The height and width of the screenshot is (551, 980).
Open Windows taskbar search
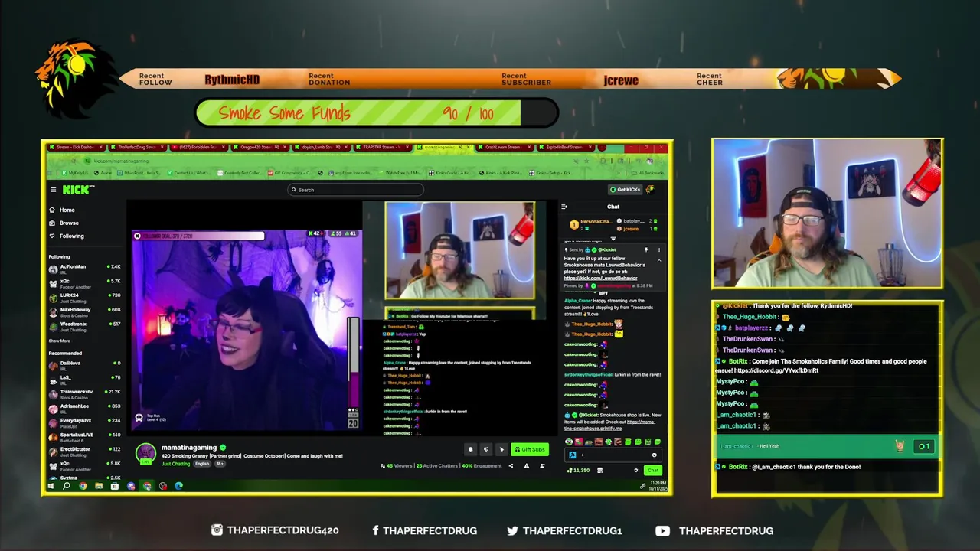tap(67, 486)
